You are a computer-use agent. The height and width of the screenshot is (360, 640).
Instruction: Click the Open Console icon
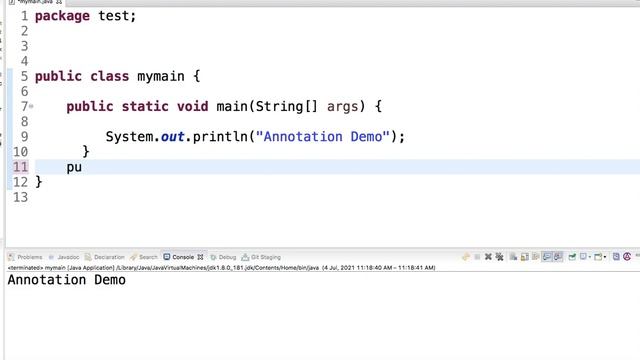(598, 257)
